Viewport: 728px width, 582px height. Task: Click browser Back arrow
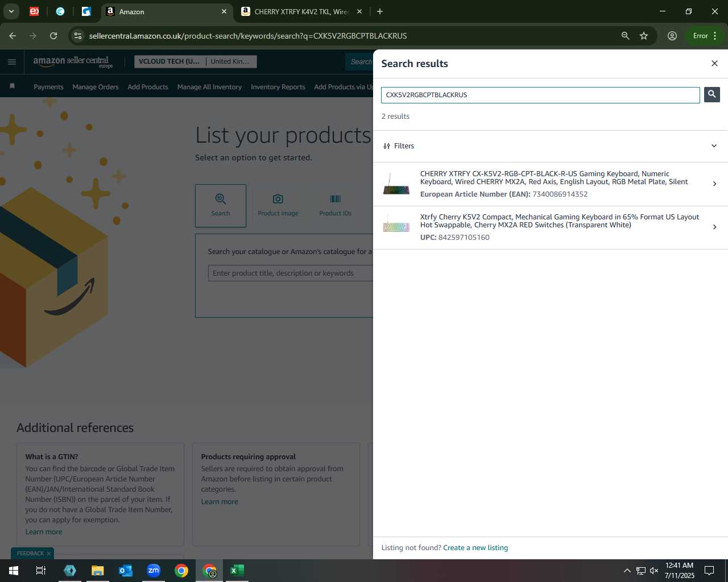coord(13,36)
